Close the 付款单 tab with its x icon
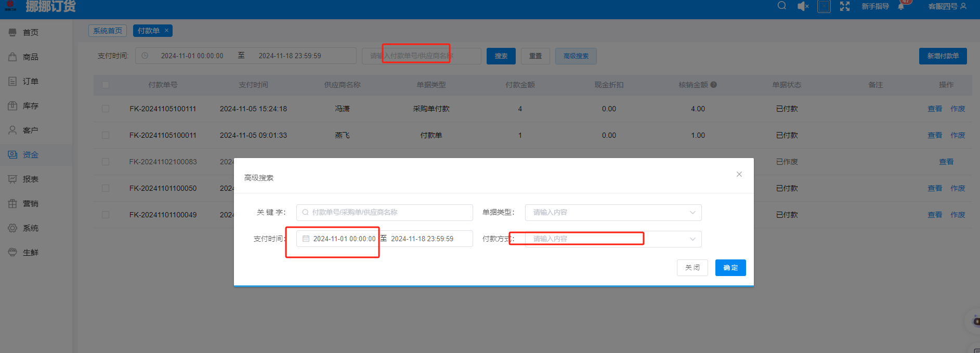Viewport: 980px width, 353px height. pyautogui.click(x=166, y=31)
